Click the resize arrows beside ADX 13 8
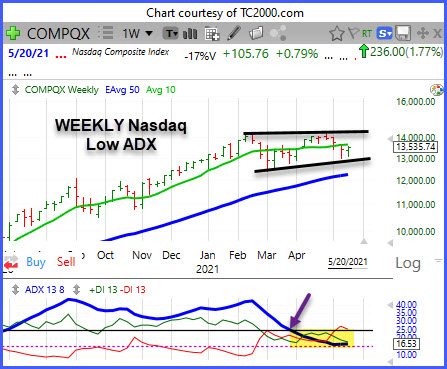447x369 pixels. (15, 289)
